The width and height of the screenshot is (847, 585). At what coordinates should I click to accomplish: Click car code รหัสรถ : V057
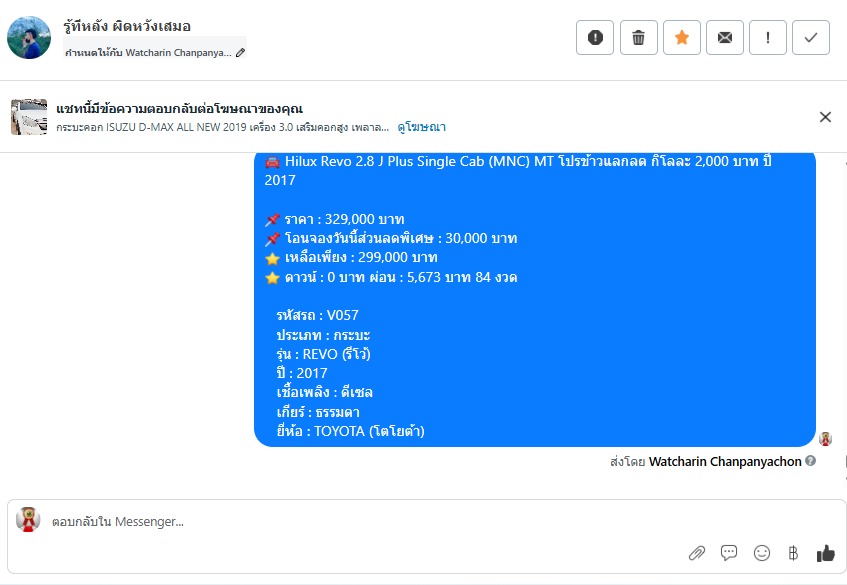click(x=318, y=315)
